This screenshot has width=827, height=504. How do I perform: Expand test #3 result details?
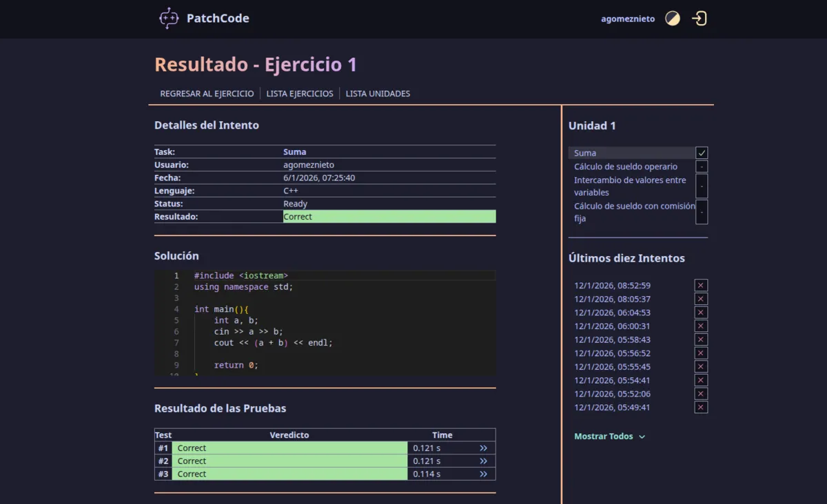tap(482, 474)
